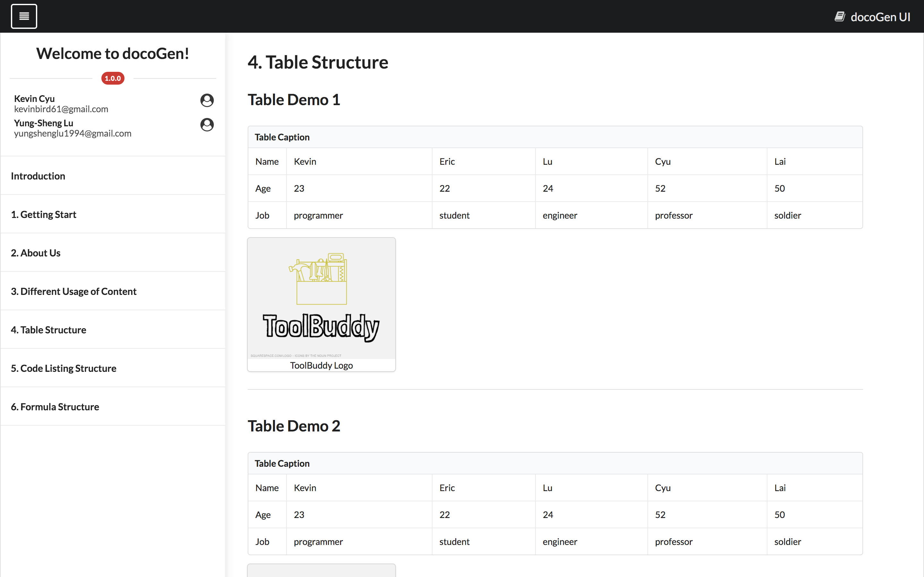Click the ToolBuddy Logo caption

click(321, 365)
